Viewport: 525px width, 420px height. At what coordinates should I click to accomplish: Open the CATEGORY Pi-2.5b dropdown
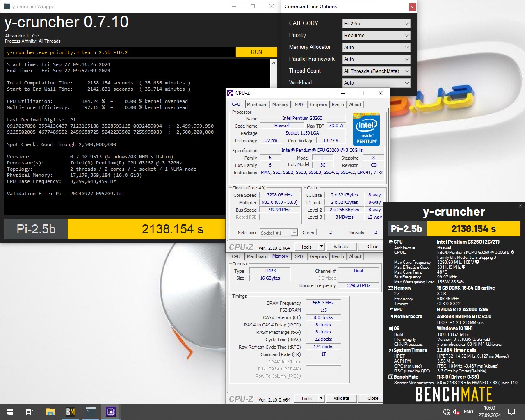[x=376, y=24]
